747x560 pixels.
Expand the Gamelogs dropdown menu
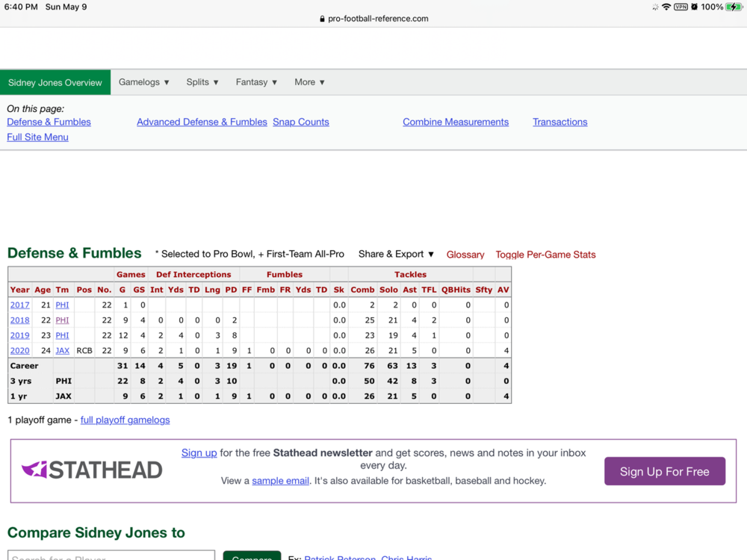coord(144,82)
